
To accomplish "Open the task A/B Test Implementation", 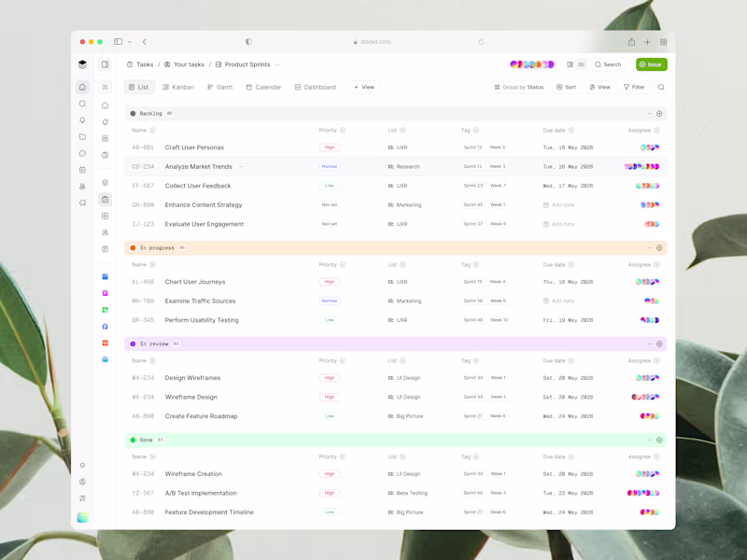I will (x=201, y=493).
